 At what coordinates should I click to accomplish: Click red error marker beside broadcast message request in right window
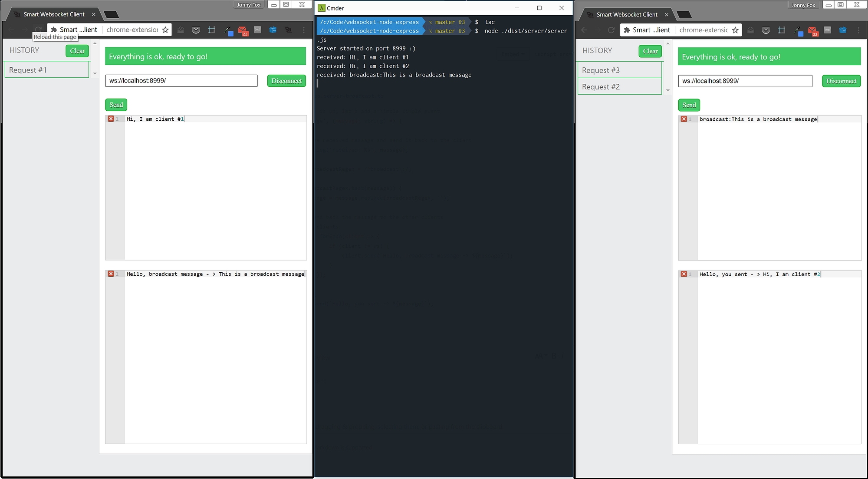pos(684,119)
